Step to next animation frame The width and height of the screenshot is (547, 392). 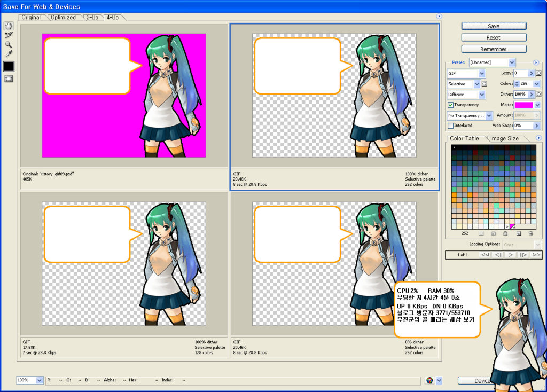coord(523,255)
